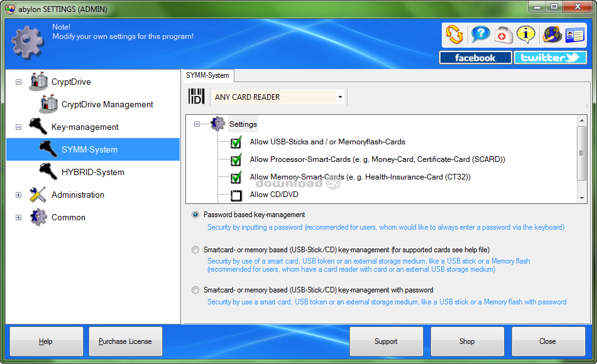Select the Key-management tree entry
Image resolution: width=597 pixels, height=364 pixels.
pos(85,127)
